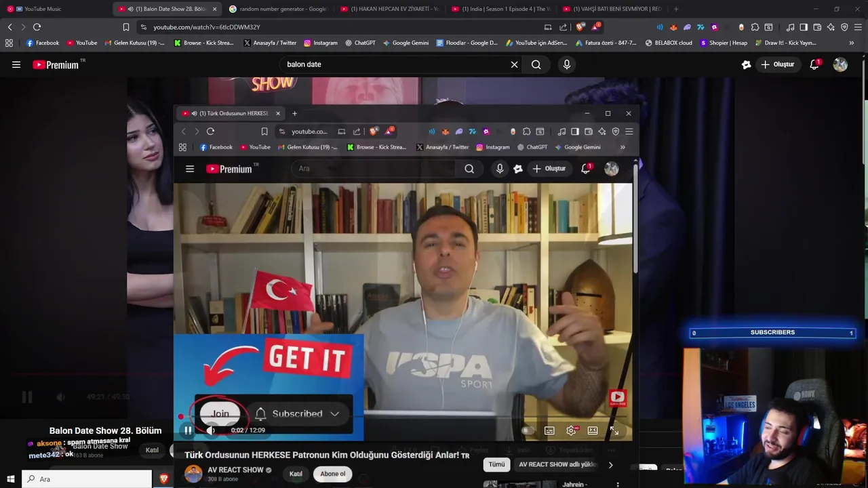Open the Windows Start menu
Image resolution: width=868 pixels, height=488 pixels.
coord(10,479)
